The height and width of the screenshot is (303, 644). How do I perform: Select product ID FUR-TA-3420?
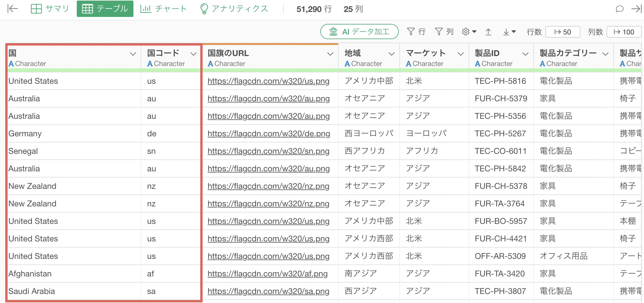point(501,274)
